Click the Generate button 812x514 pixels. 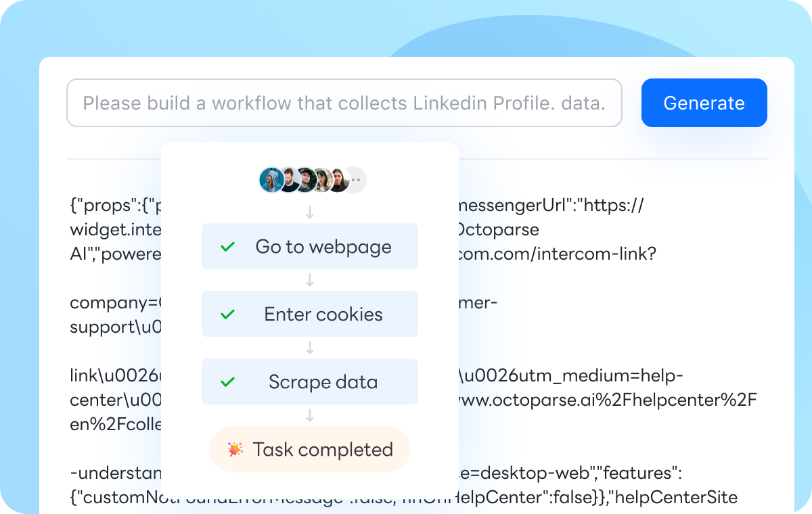tap(704, 103)
